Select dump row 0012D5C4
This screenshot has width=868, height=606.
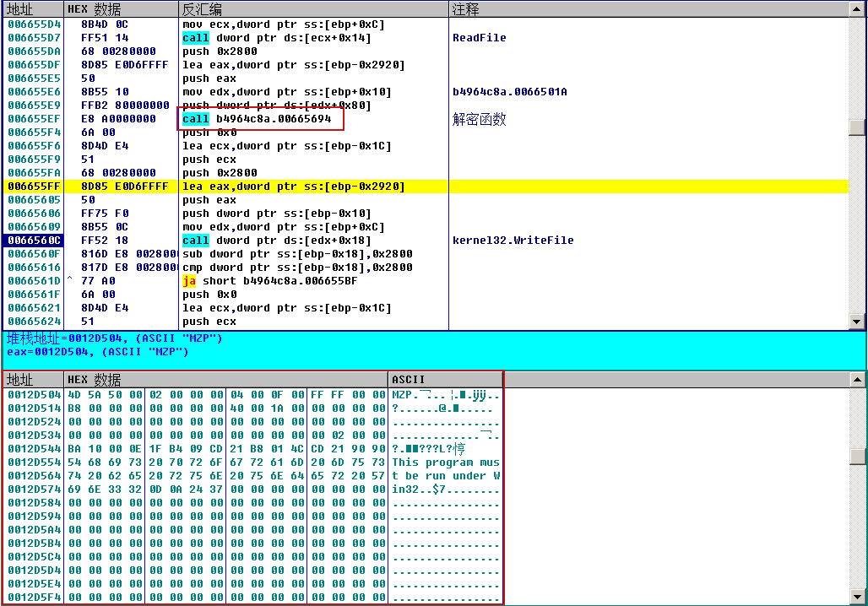coord(253,557)
